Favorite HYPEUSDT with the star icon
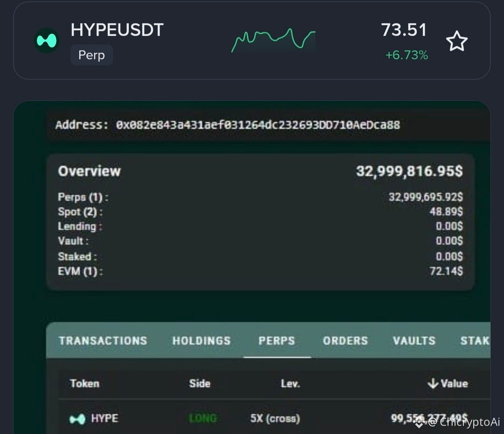Viewport: 504px width, 434px height. click(456, 41)
